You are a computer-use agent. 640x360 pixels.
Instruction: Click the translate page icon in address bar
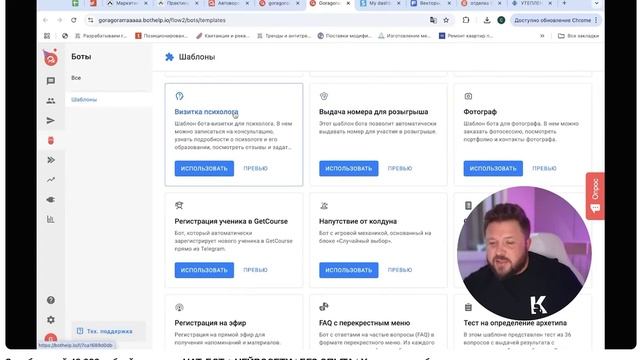tap(433, 20)
